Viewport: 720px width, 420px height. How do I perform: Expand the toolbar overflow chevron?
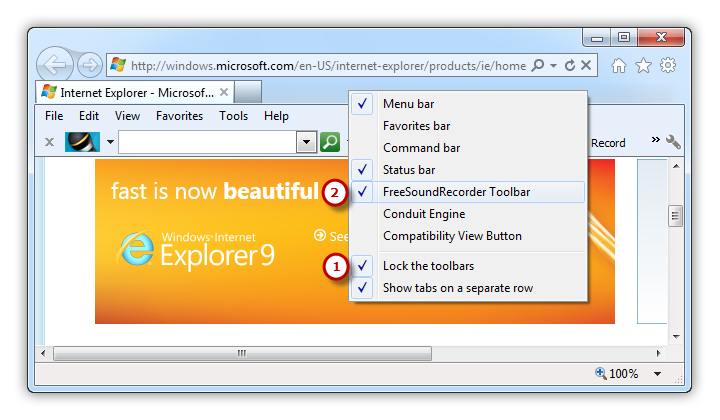click(x=655, y=139)
